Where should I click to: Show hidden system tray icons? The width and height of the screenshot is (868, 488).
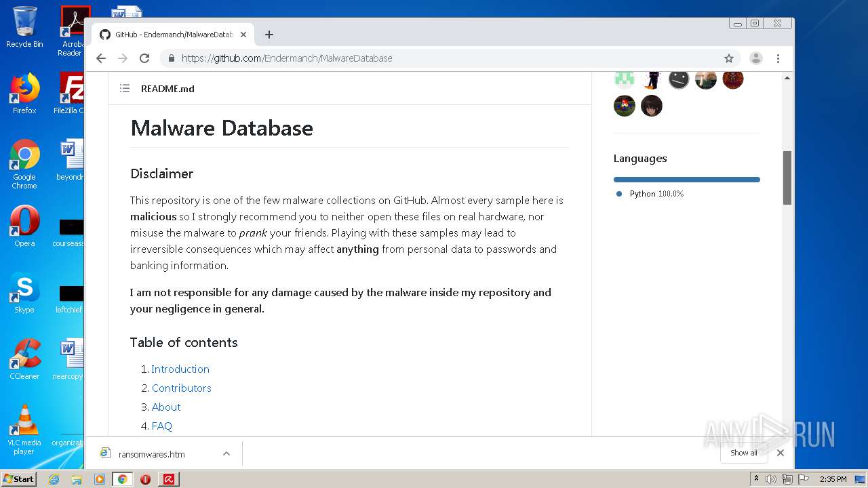756,479
